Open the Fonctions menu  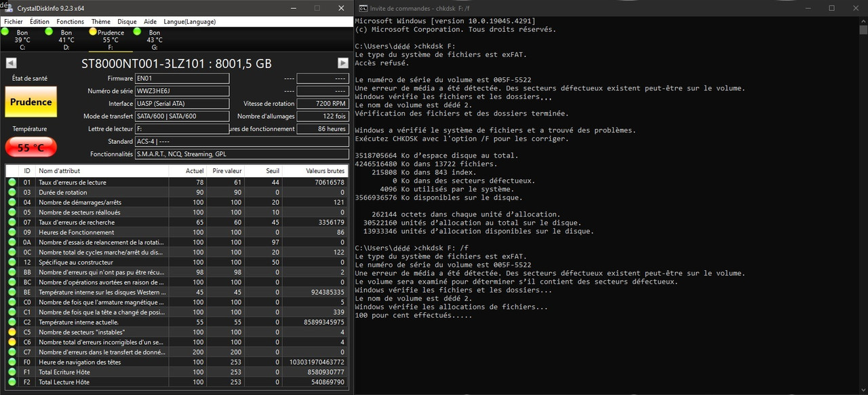click(71, 22)
